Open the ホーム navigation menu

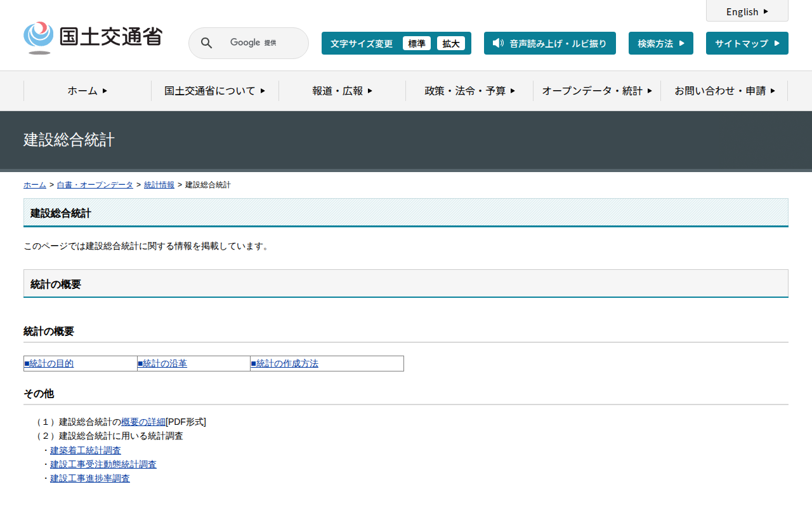pos(88,91)
